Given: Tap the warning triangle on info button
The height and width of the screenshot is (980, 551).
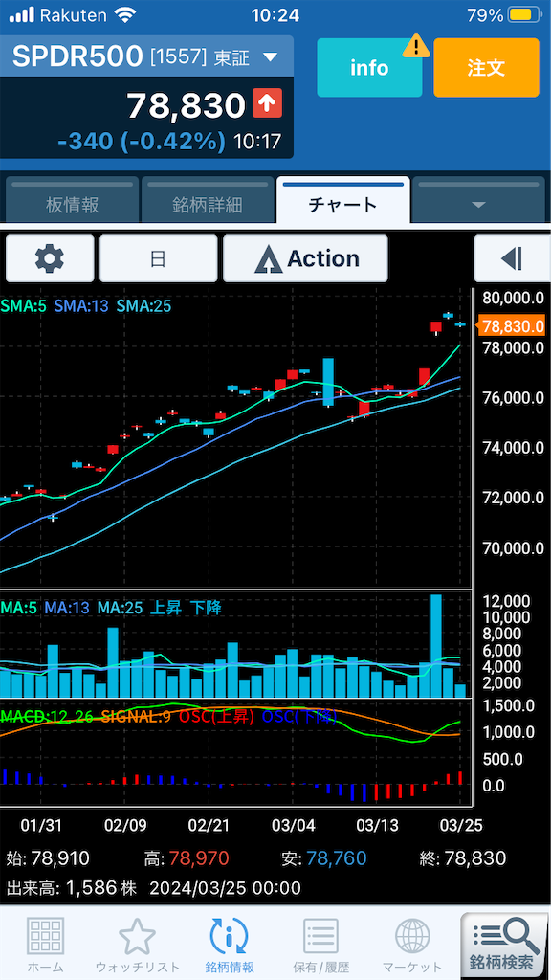Looking at the screenshot, I should pos(415,46).
